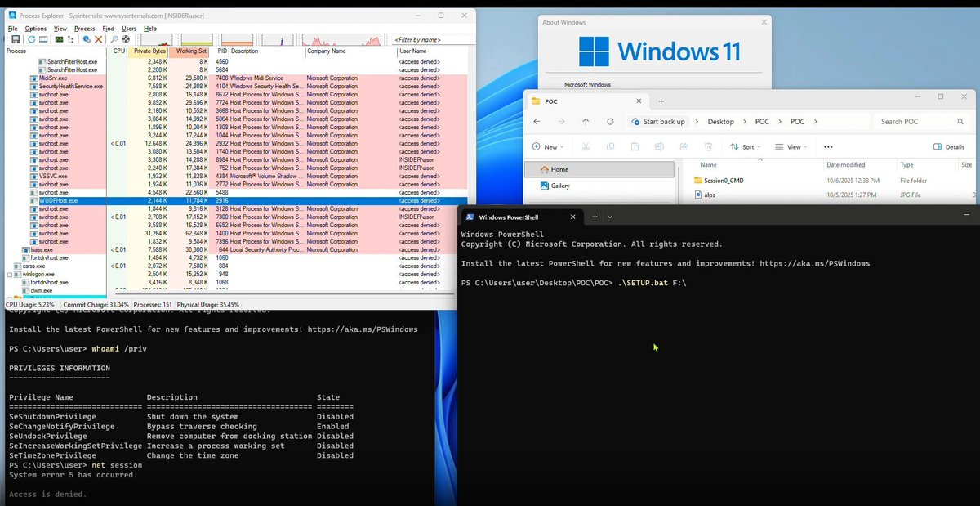980x506 pixels.
Task: Expand chevron after last POC breadcrumb
Action: (815, 121)
